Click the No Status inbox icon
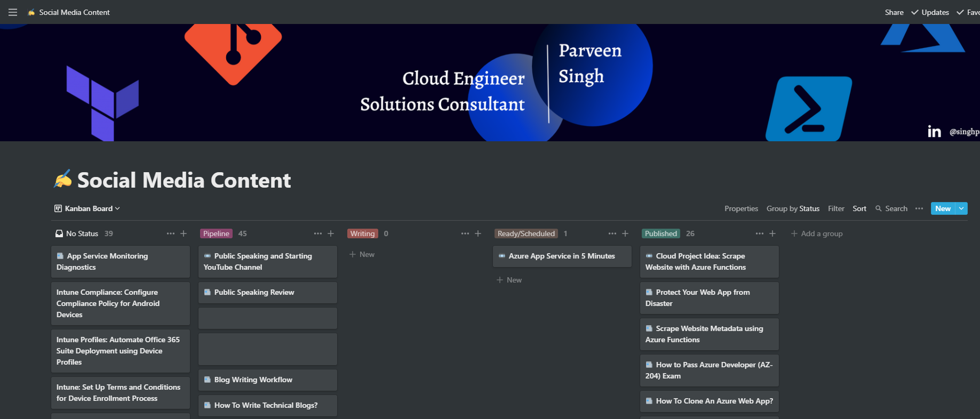Viewport: 980px width, 419px height. pos(59,233)
